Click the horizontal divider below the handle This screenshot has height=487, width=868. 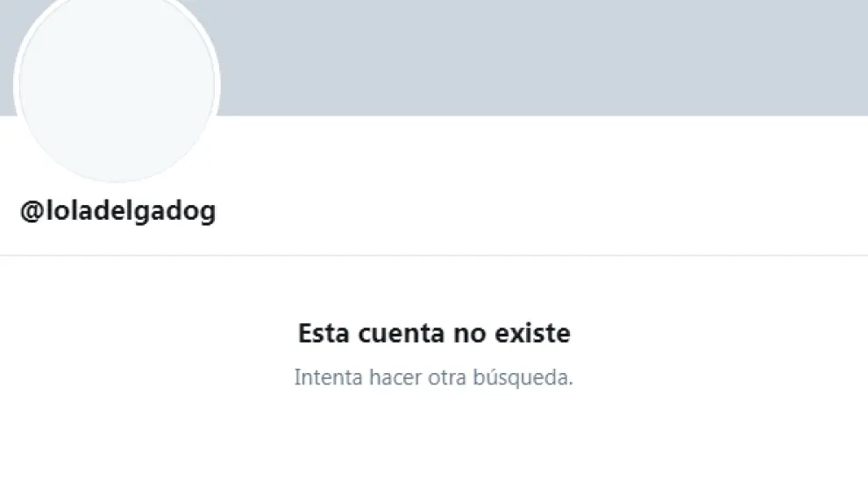(x=434, y=256)
